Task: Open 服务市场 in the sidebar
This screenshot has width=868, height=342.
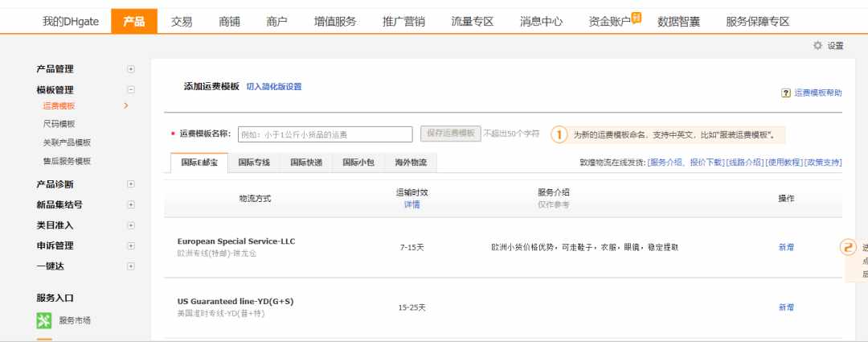Action: (75, 320)
